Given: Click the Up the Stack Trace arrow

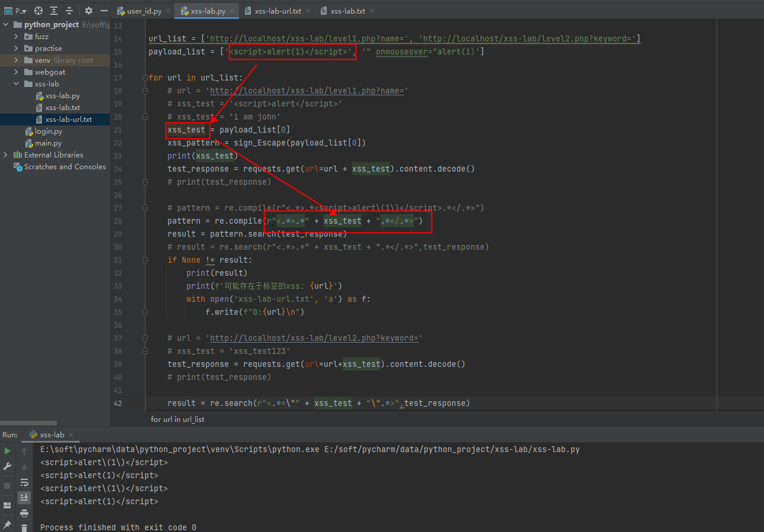Looking at the screenshot, I should pyautogui.click(x=24, y=451).
